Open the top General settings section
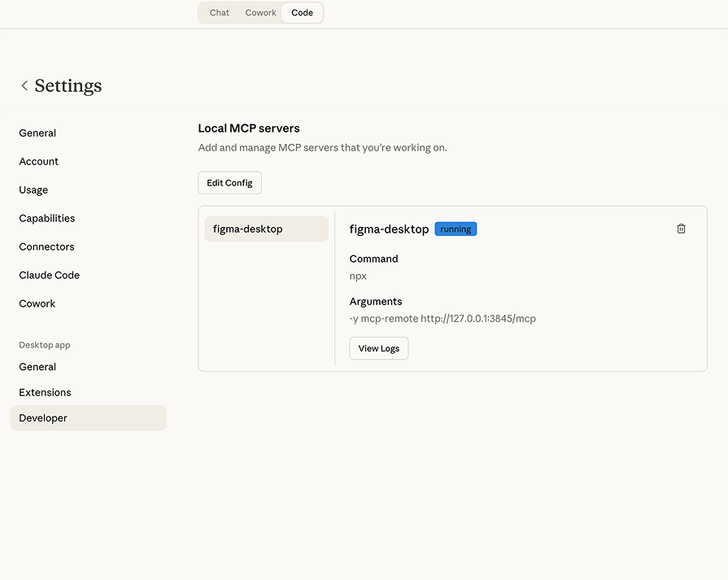 click(37, 133)
